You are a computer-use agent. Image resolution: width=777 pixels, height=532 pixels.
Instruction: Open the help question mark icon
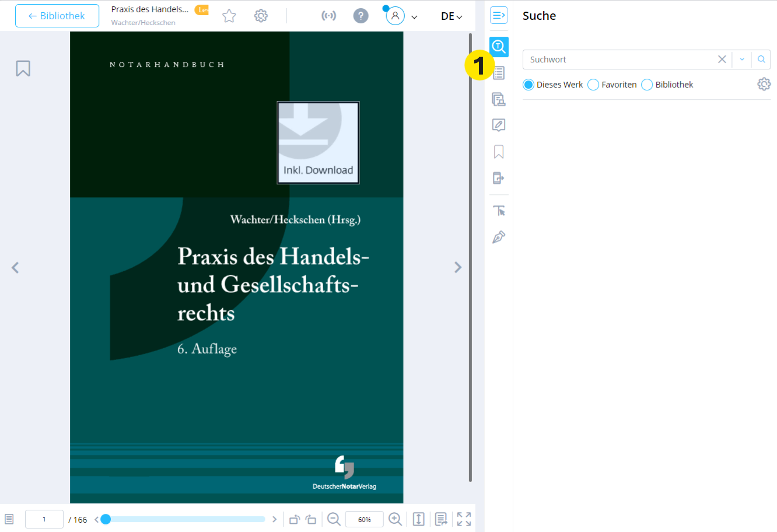pos(361,16)
